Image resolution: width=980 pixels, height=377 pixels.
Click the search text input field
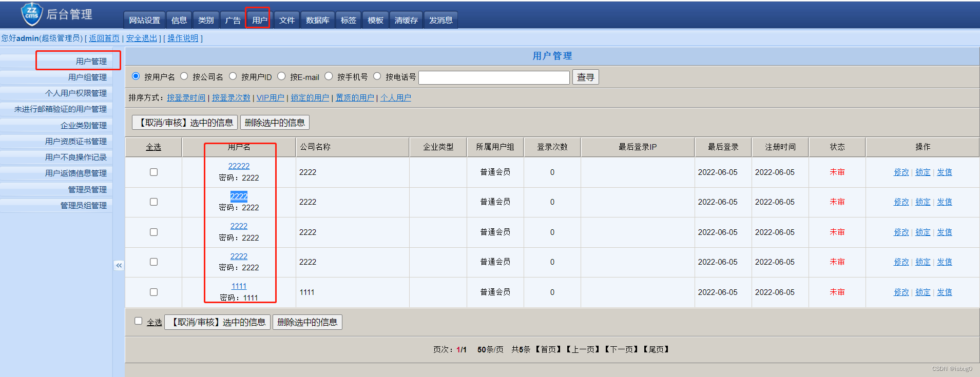(x=494, y=77)
